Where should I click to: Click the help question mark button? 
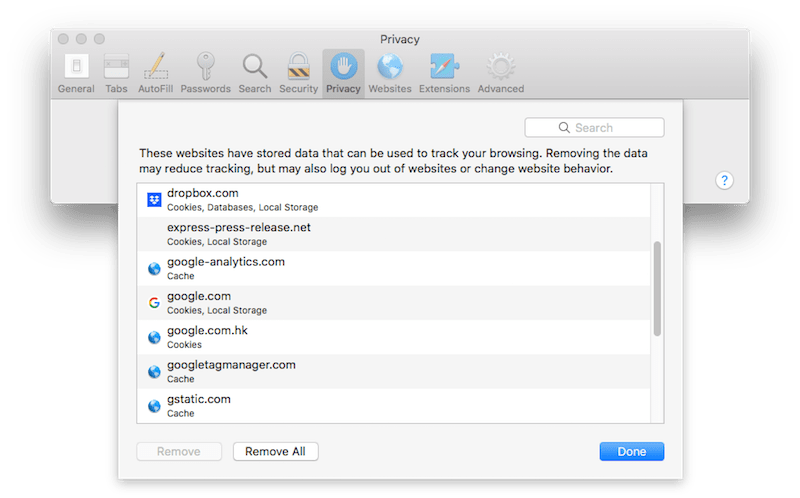(x=726, y=181)
